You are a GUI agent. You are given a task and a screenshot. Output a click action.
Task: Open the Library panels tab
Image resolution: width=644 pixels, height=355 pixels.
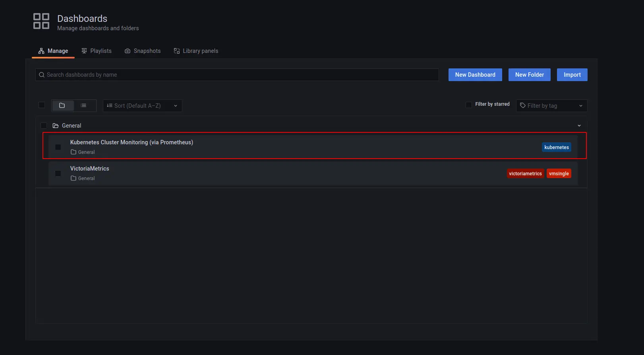point(196,51)
